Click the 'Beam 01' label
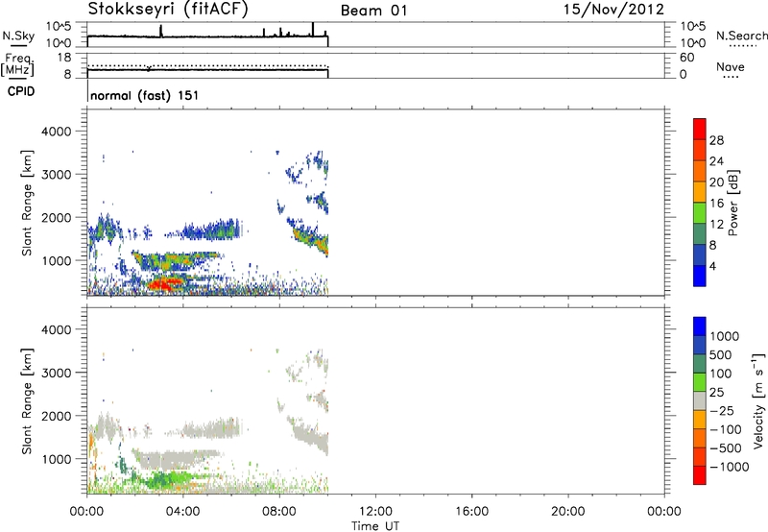Image resolution: width=768 pixels, height=532 pixels. 373,11
